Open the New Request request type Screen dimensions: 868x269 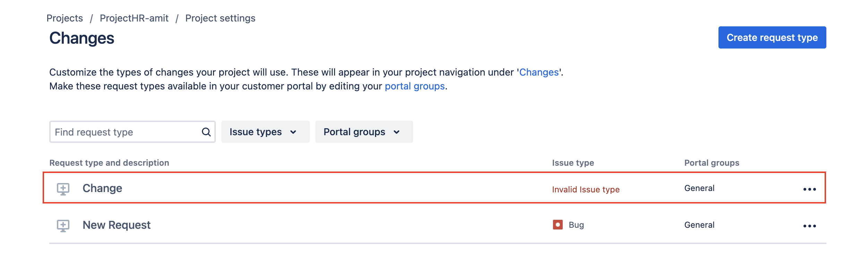tap(117, 225)
